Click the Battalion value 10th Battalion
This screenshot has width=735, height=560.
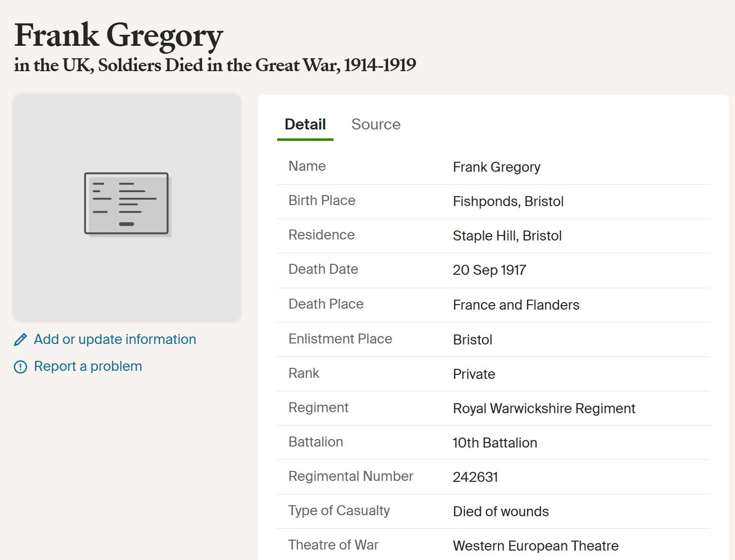(x=494, y=443)
